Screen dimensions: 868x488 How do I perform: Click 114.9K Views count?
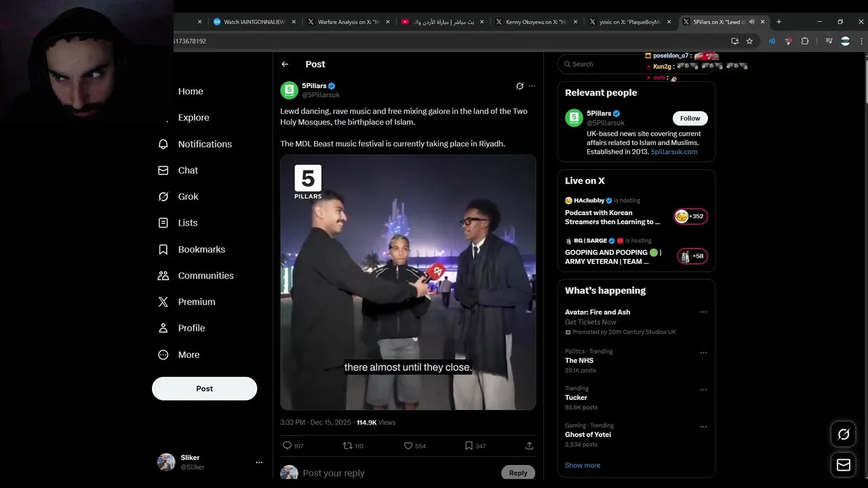point(376,422)
